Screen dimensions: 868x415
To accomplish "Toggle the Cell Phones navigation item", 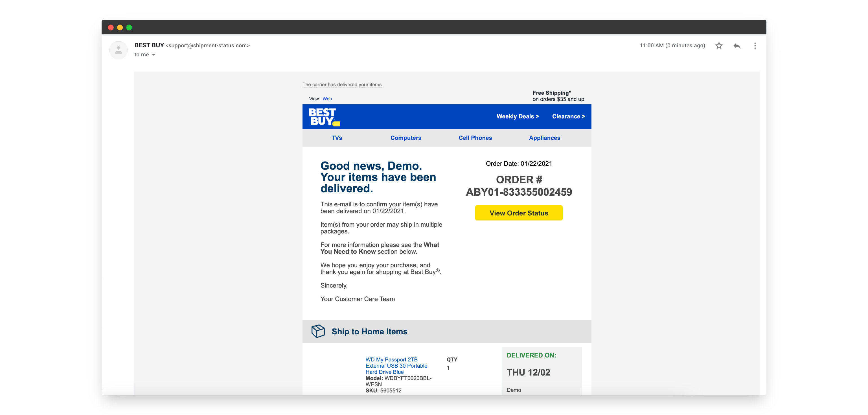I will (x=474, y=138).
